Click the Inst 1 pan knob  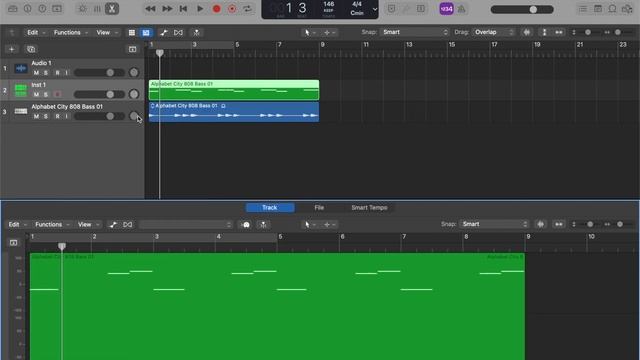pos(133,94)
